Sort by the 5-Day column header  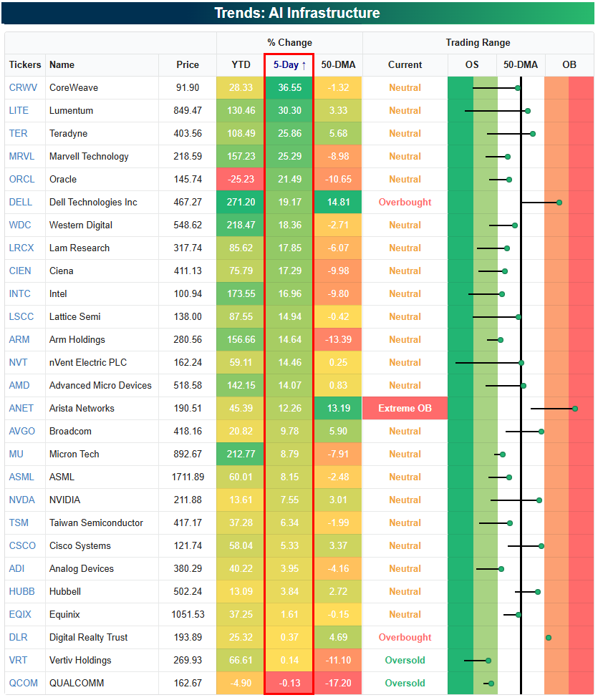click(289, 64)
